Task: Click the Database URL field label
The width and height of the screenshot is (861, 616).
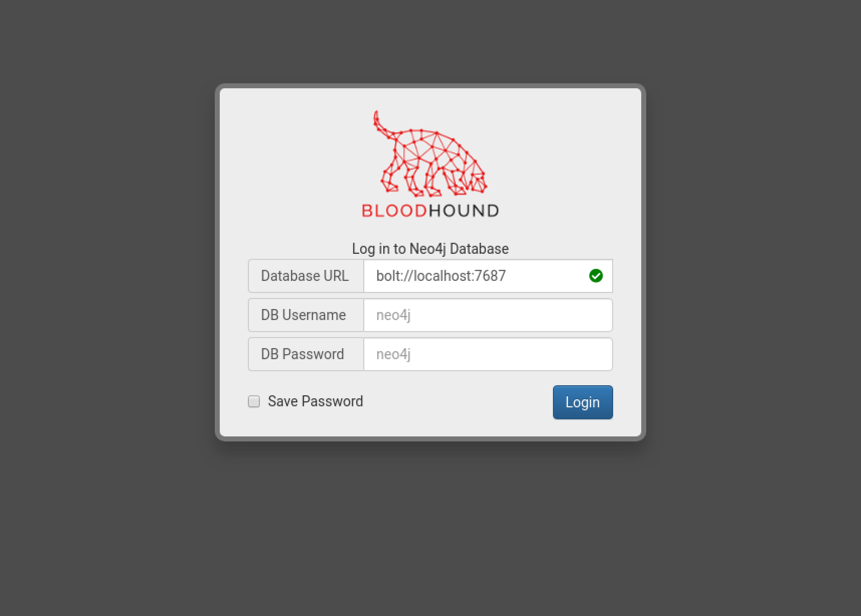Action: [305, 276]
